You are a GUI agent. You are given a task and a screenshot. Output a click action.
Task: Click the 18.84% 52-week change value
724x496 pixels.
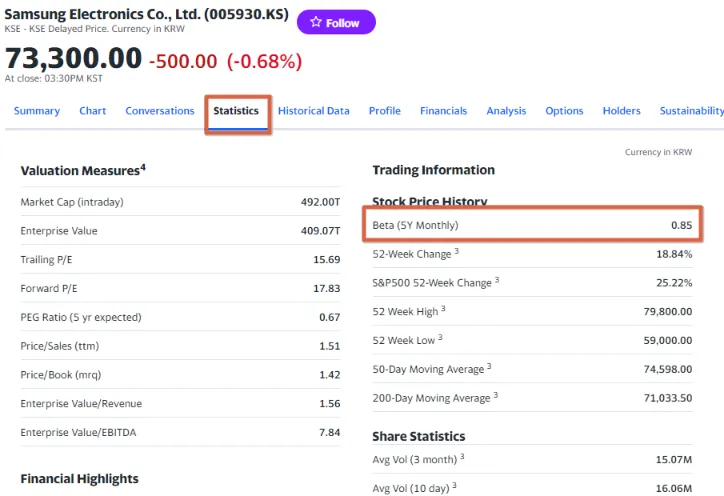[x=674, y=254]
